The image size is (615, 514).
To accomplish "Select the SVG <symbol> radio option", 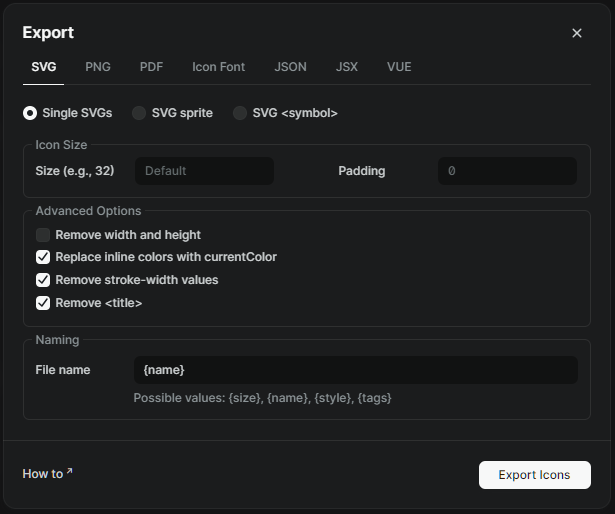I will [x=240, y=113].
